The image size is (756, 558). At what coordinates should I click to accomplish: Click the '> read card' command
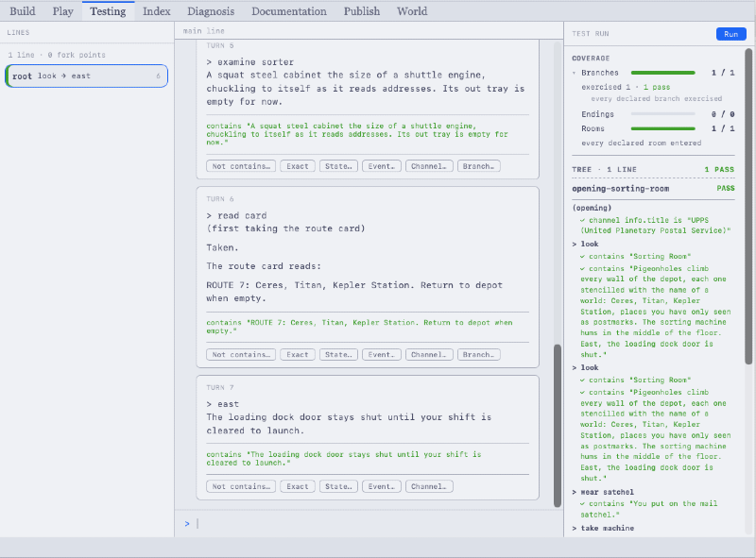pyautogui.click(x=236, y=215)
